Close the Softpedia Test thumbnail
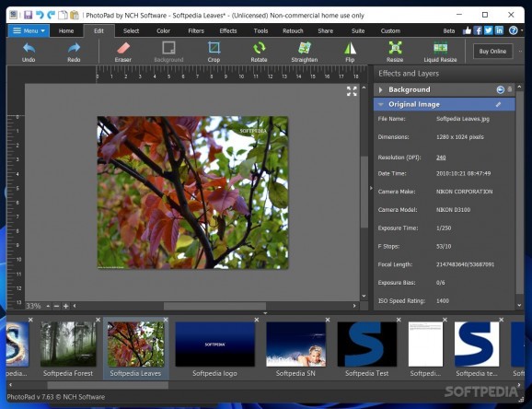Viewport: 532px width, 409px height. click(x=399, y=320)
